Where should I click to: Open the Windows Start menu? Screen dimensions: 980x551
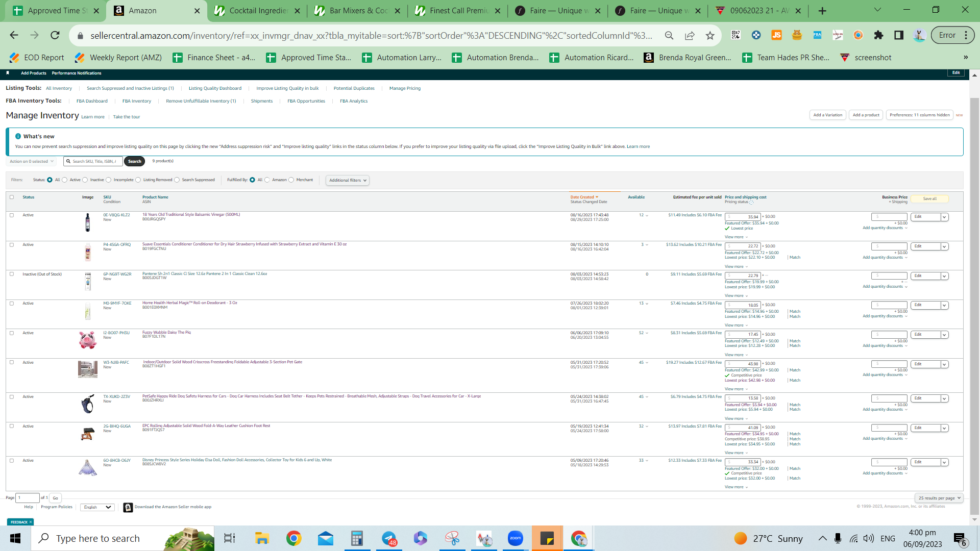click(x=15, y=538)
